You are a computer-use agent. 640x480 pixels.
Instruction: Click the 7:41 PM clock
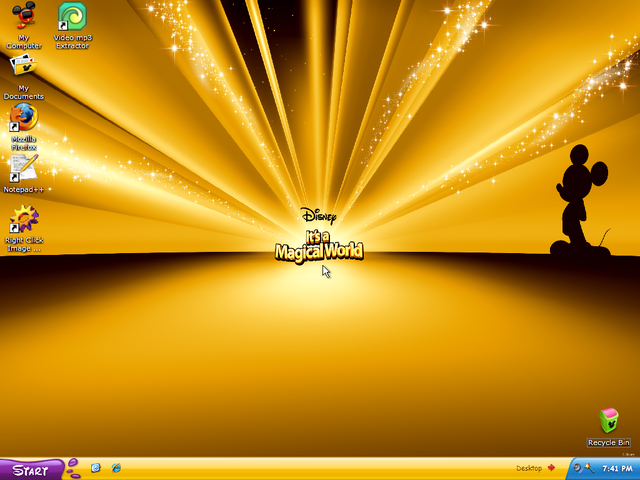coord(617,469)
